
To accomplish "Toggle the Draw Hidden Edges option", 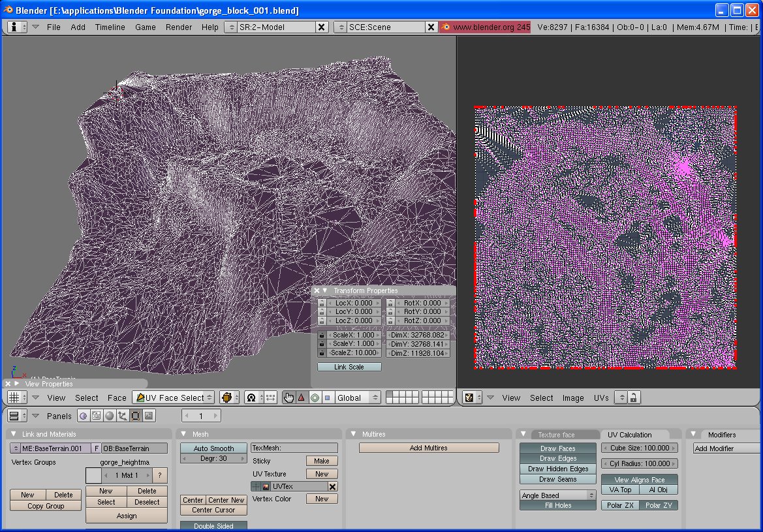I will point(558,469).
